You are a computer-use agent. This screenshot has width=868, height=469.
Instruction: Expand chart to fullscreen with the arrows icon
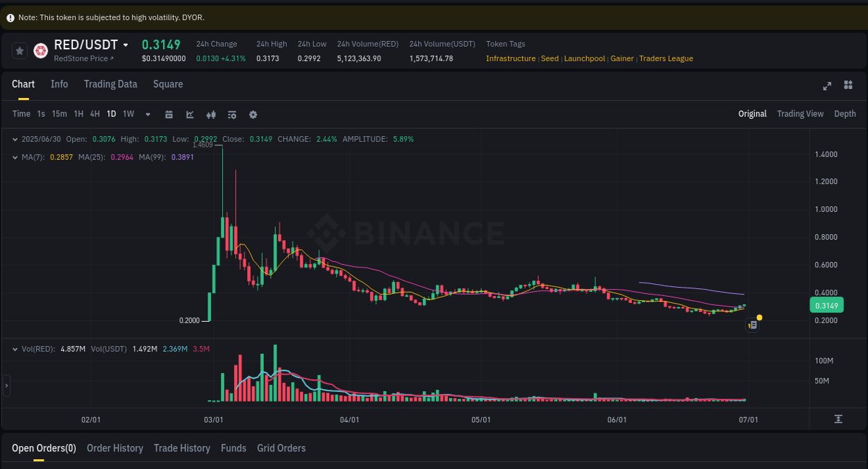[x=827, y=85]
